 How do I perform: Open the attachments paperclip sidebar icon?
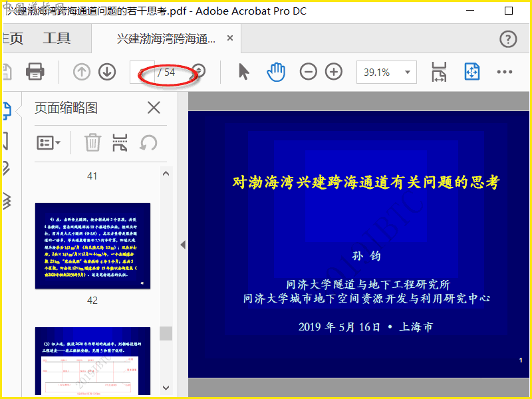[x=7, y=168]
